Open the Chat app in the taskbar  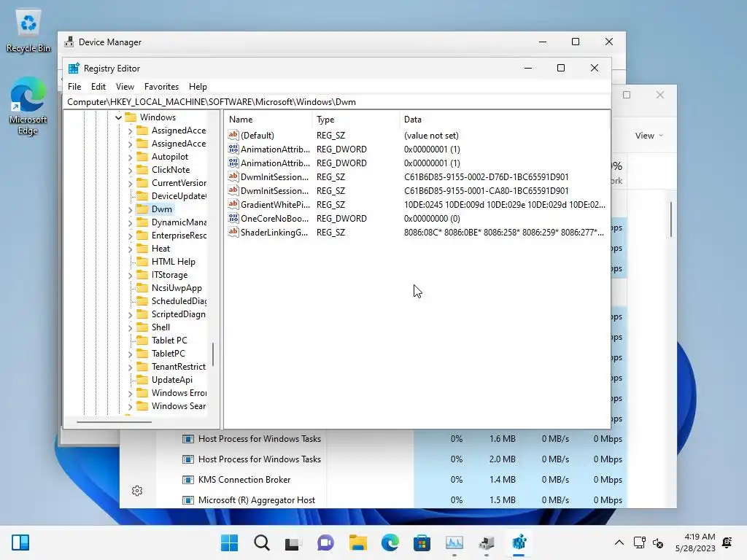[x=325, y=542]
